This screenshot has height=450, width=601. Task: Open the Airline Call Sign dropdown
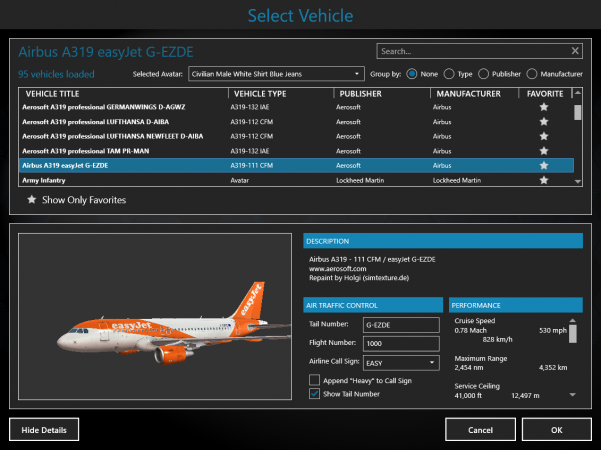point(401,363)
